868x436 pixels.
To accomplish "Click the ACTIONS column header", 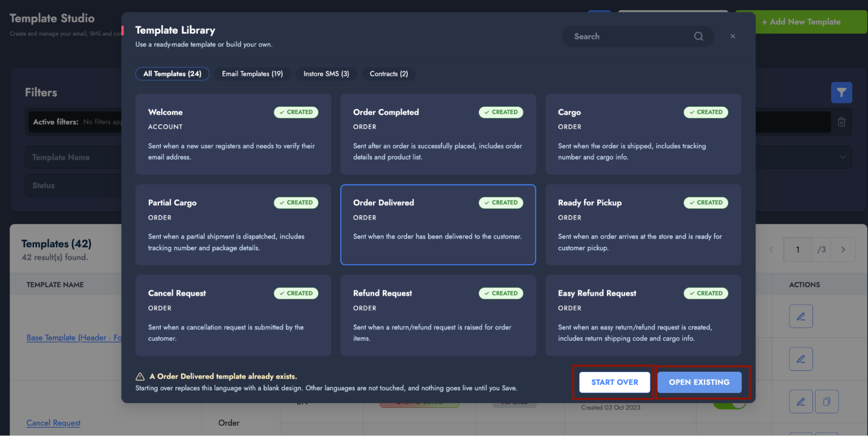I will (x=805, y=285).
